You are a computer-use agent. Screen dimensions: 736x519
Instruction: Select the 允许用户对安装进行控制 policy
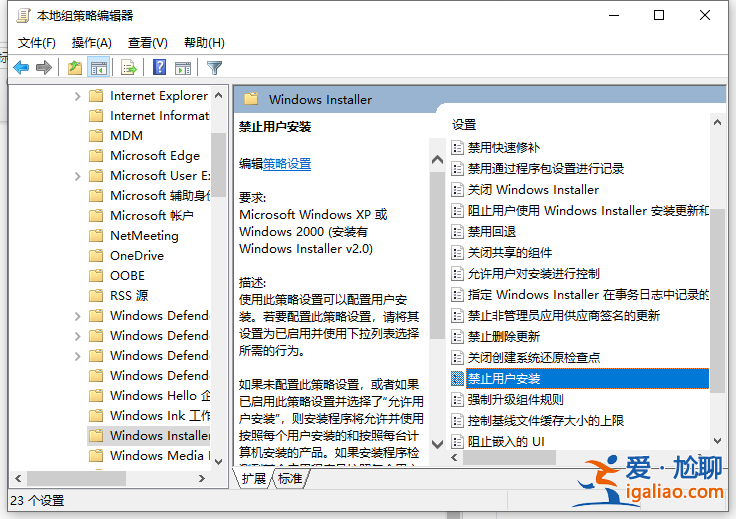533,274
